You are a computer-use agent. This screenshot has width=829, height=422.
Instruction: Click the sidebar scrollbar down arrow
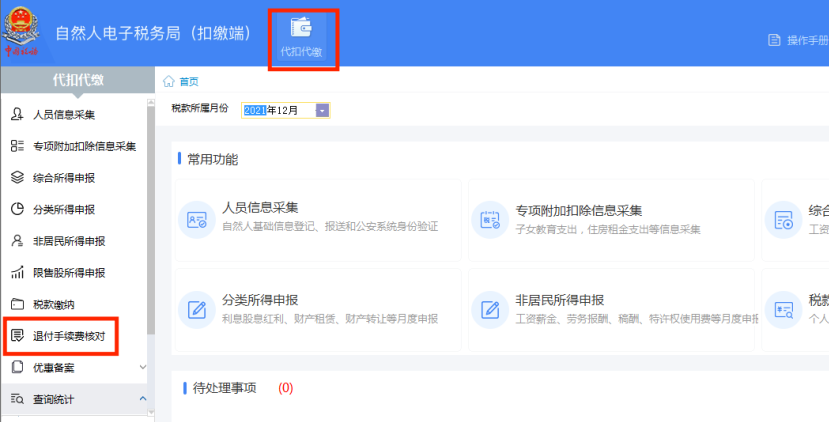[151, 412]
